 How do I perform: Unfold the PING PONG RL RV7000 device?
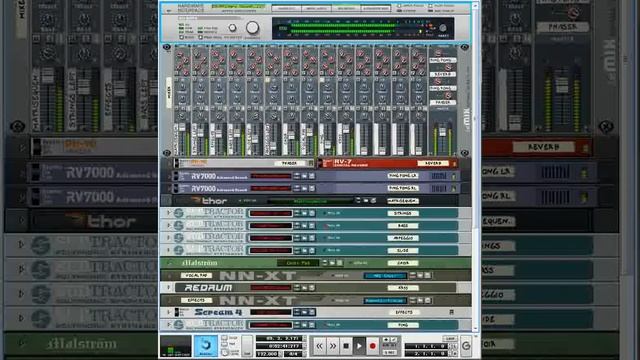tap(169, 189)
